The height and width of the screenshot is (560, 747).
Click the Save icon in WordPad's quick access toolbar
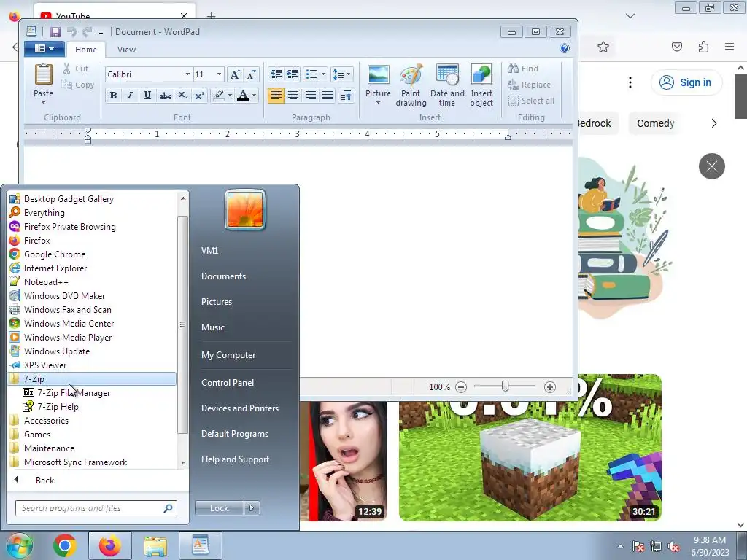55,32
